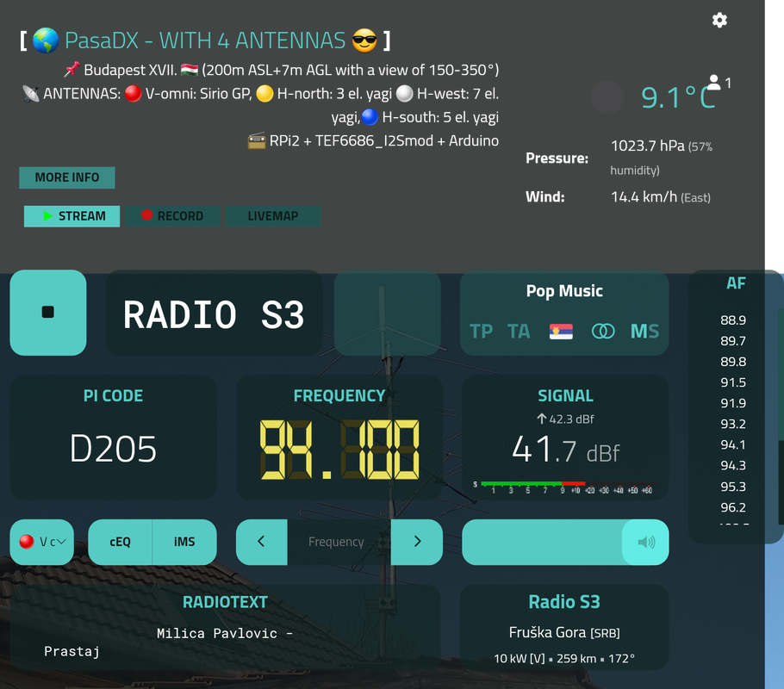
Task: Click the Radio S3 transmitter heading
Action: coord(564,602)
